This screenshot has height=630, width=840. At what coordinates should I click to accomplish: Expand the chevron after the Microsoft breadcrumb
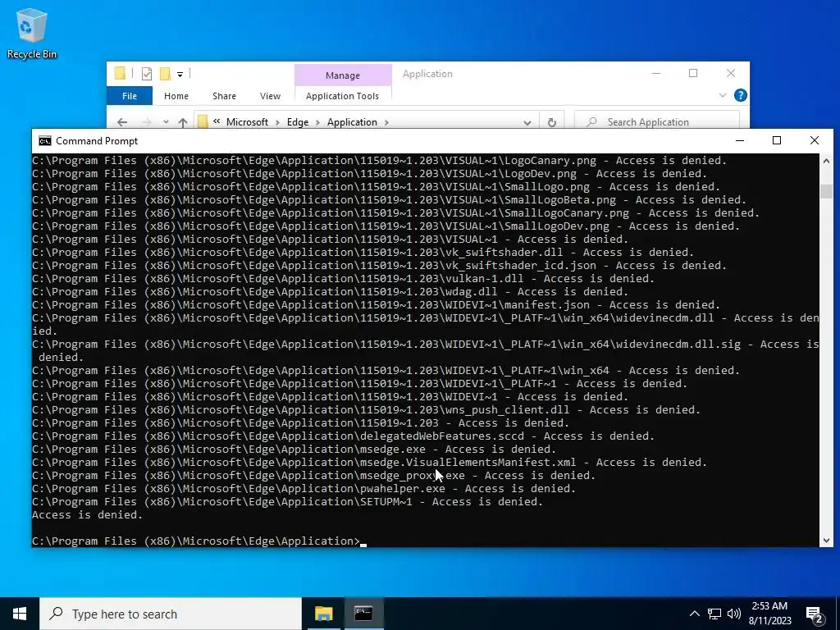pyautogui.click(x=277, y=122)
